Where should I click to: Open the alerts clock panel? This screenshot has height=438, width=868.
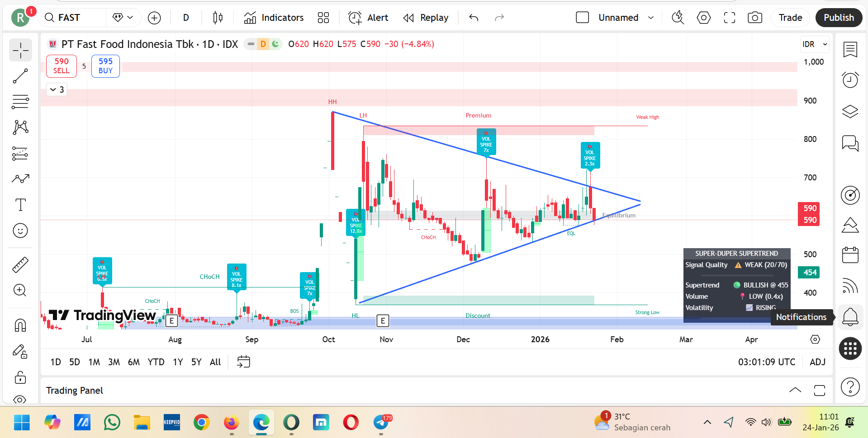click(850, 80)
